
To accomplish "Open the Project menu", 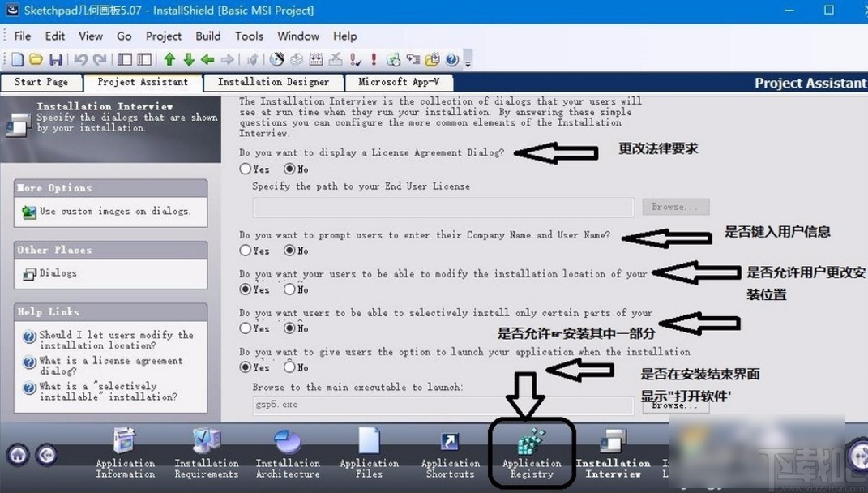I will 163,36.
